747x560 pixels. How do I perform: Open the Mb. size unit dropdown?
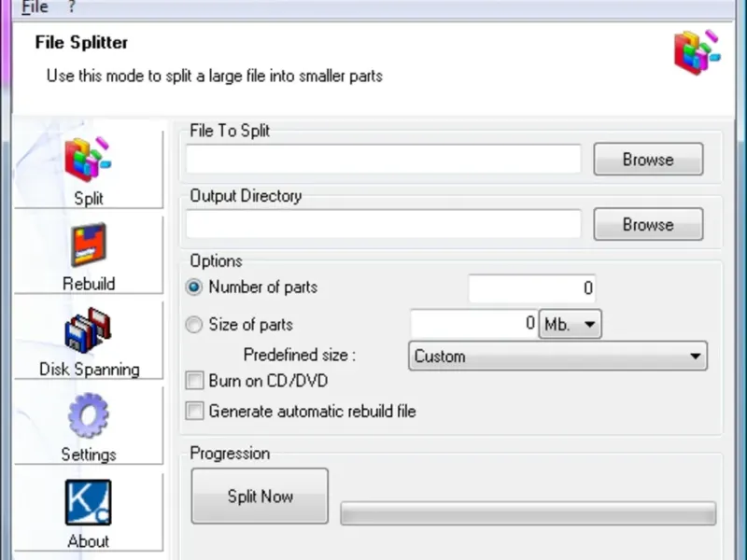(x=571, y=324)
